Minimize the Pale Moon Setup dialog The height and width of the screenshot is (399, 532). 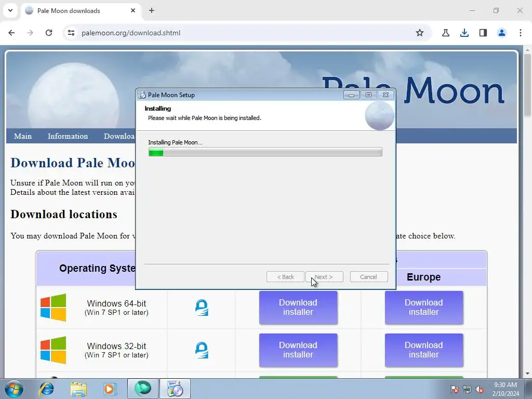click(x=351, y=95)
